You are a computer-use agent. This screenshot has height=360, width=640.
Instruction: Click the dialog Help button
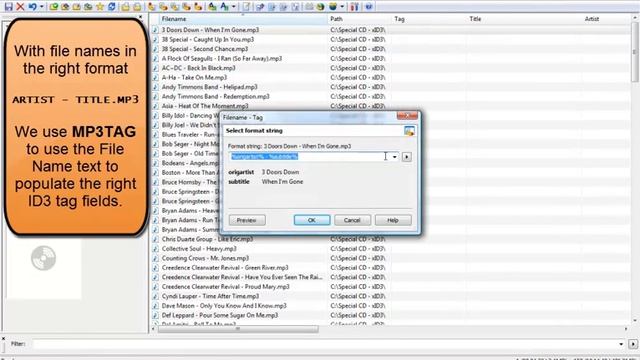(x=393, y=220)
